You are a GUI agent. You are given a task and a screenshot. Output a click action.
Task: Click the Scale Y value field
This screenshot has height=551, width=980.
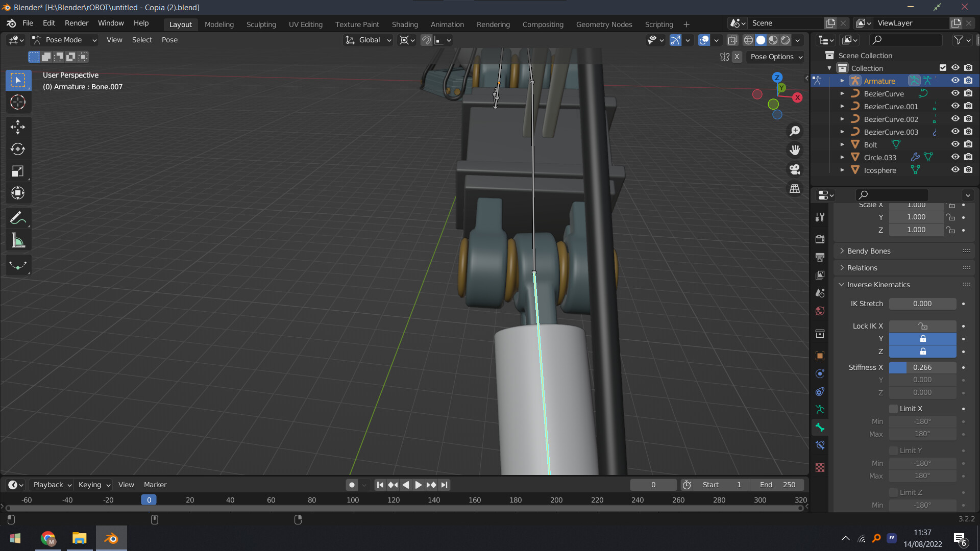point(916,217)
